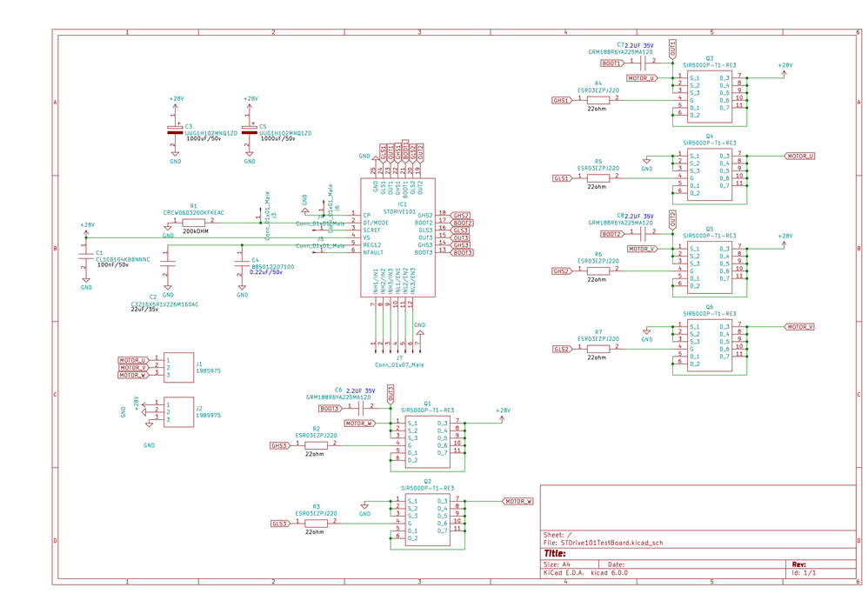Select connector J1 1985975 body
Image resolution: width=868 pixels, height=614 pixels.
pyautogui.click(x=179, y=368)
